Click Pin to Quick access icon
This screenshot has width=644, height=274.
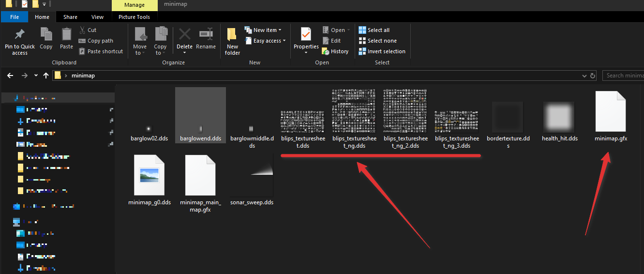coord(20,35)
